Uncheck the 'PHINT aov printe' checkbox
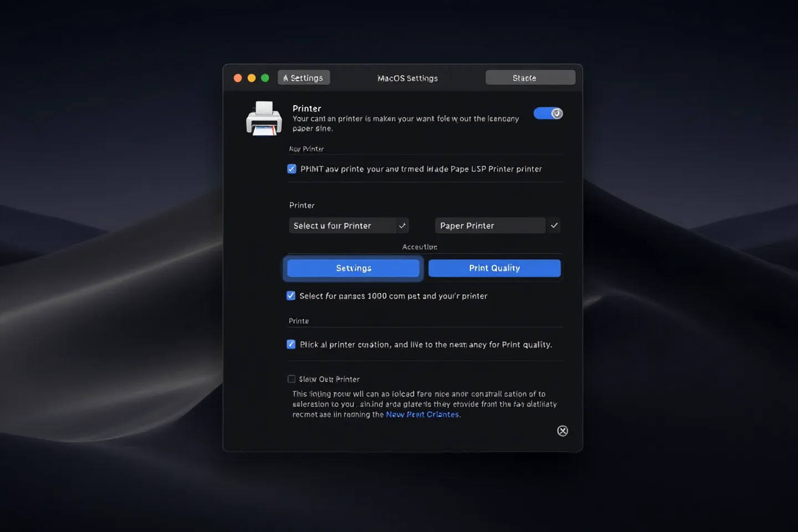Screen dimensions: 798x532 click(x=292, y=169)
